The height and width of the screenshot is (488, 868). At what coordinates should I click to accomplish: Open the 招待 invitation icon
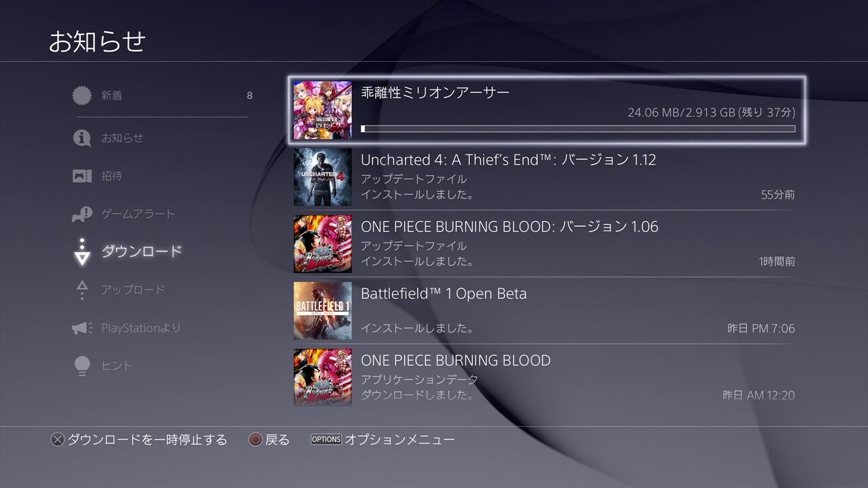pos(82,176)
